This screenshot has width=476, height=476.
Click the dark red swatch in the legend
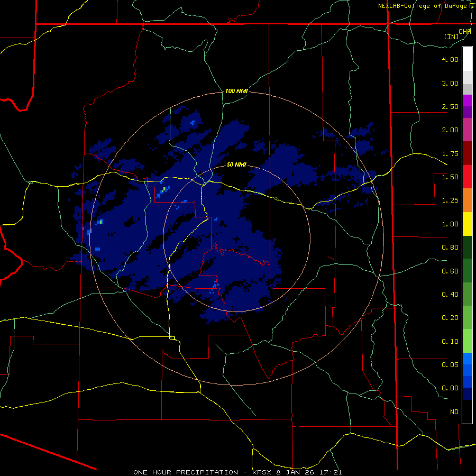coord(467,153)
